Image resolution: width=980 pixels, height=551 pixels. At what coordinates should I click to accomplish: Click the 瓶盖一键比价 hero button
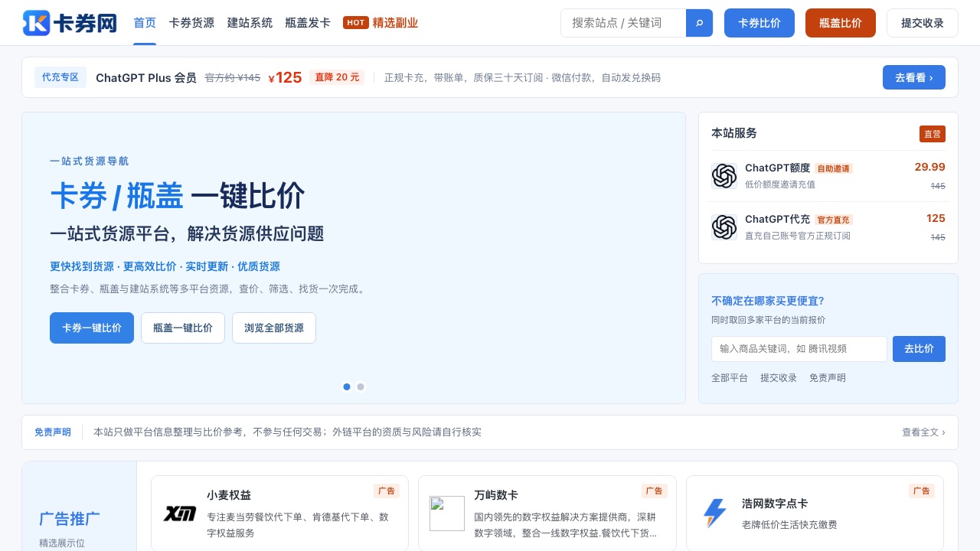[x=183, y=328]
